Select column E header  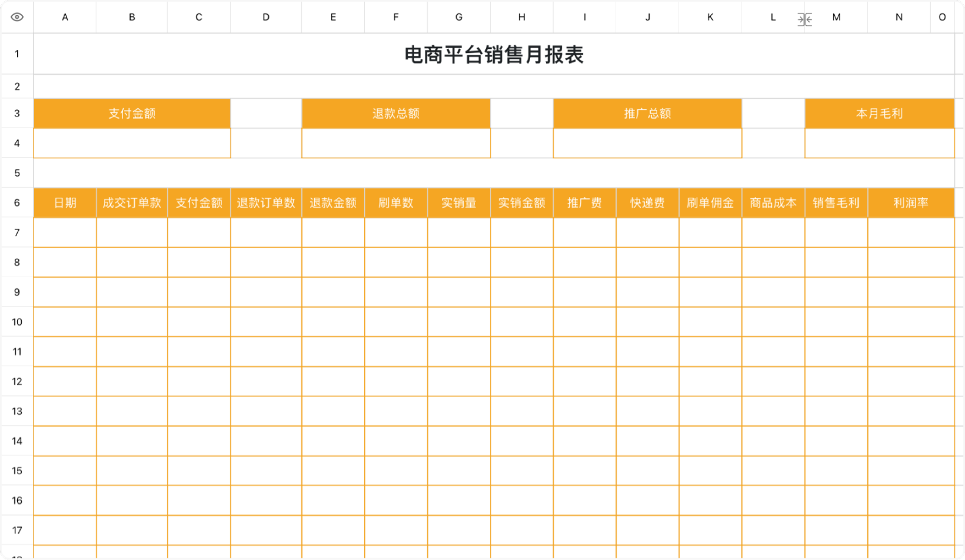333,17
